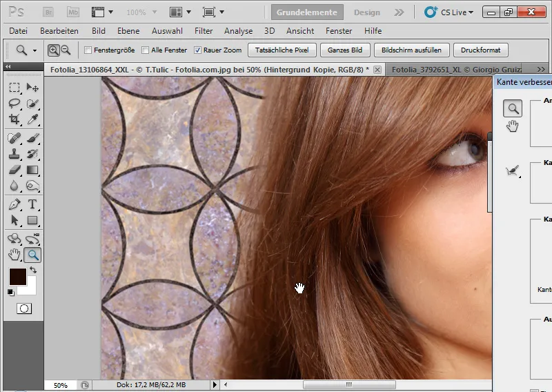
Task: Open the Analyse menu
Action: pos(238,31)
